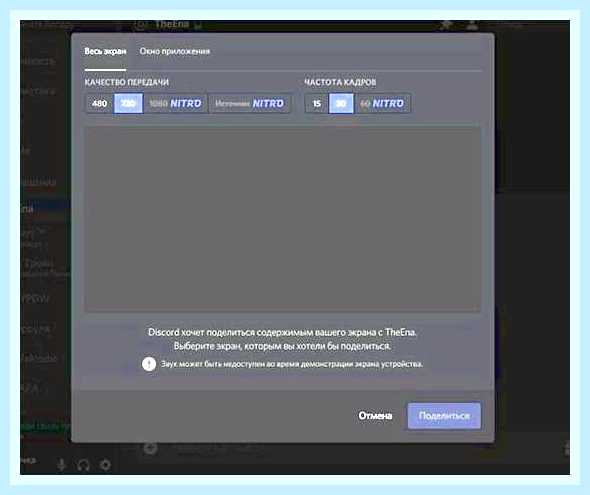Image resolution: width=590 pixels, height=495 pixels.
Task: Select Источник NITRO quality option
Action: pos(249,103)
